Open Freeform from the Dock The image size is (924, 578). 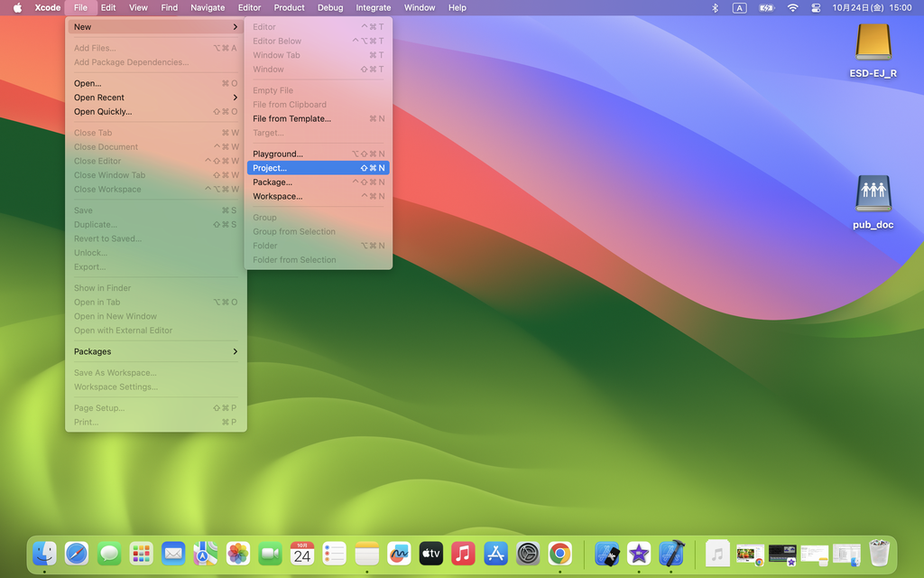pyautogui.click(x=399, y=553)
